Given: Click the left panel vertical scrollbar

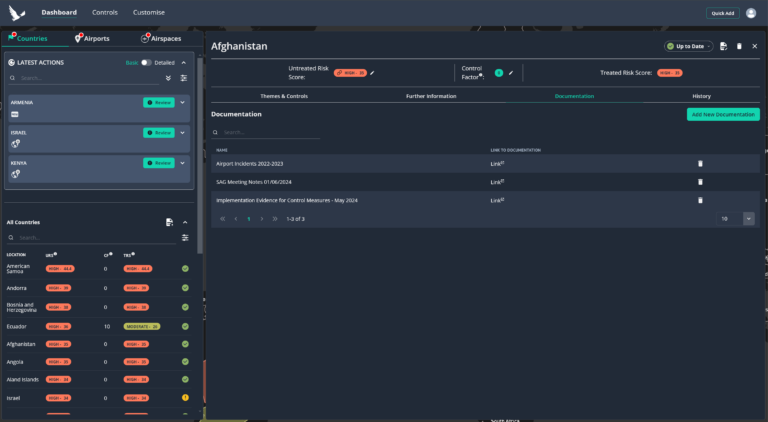Looking at the screenshot, I should (200, 155).
